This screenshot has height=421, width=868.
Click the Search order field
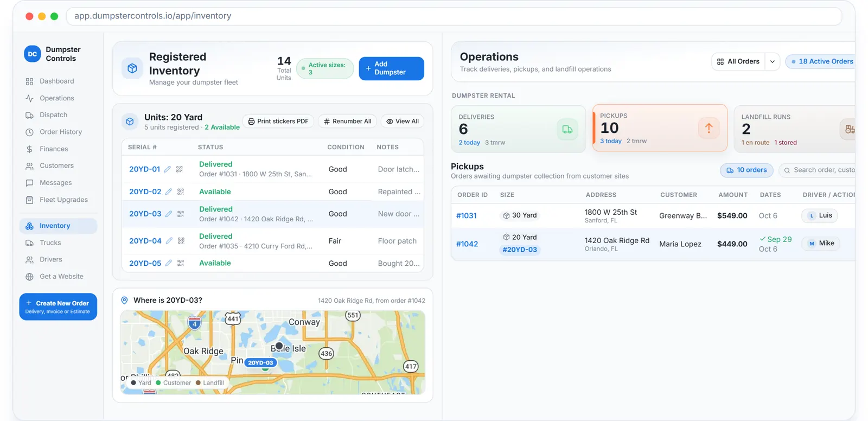(818, 170)
